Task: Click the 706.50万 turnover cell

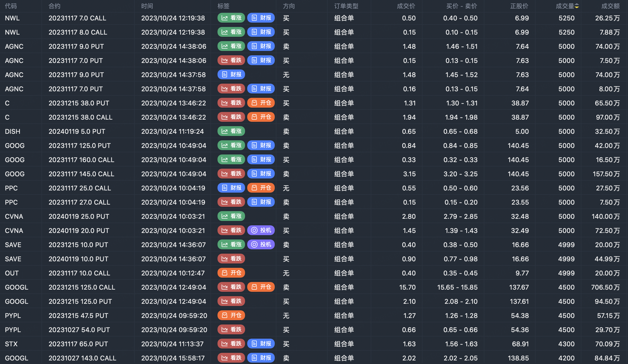Action: pyautogui.click(x=605, y=287)
